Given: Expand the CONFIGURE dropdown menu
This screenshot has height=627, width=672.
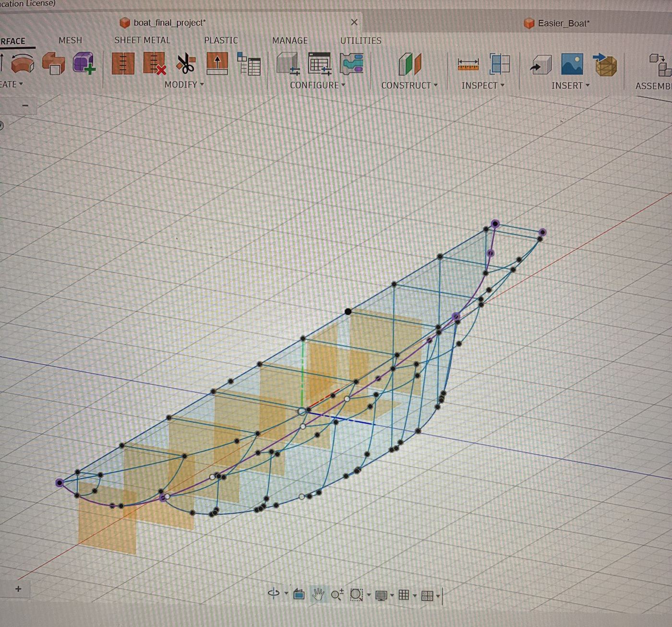Looking at the screenshot, I should 317,85.
